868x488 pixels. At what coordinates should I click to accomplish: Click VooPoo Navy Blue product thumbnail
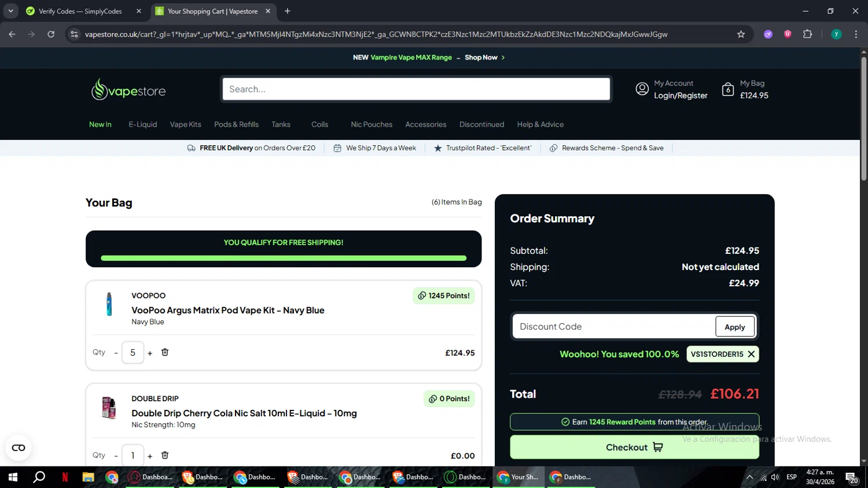tap(109, 304)
